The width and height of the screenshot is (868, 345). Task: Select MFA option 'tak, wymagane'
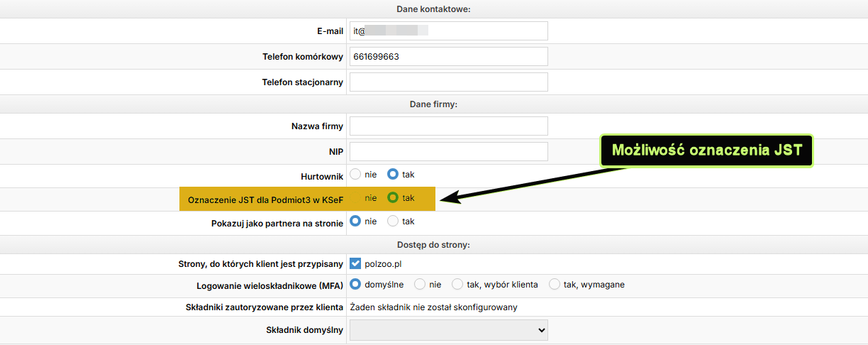(555, 285)
